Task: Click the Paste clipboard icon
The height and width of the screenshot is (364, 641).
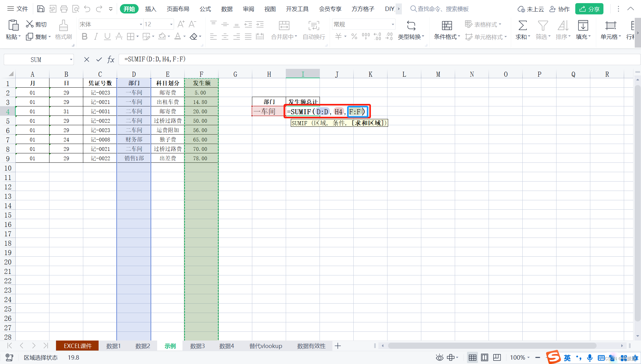Action: click(13, 25)
